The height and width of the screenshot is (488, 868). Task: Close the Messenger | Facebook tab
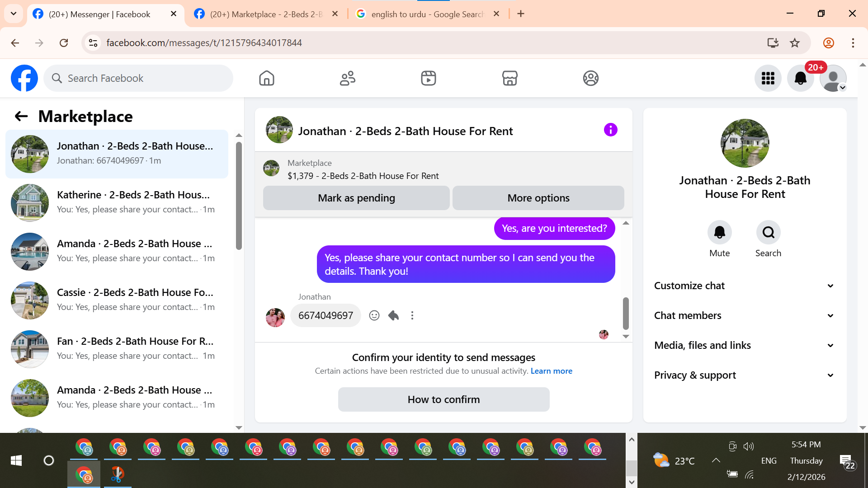(174, 14)
